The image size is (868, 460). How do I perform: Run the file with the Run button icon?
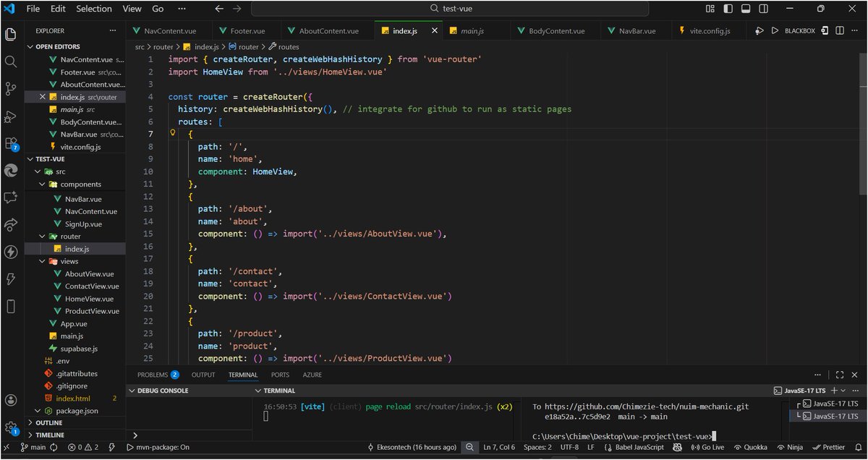pyautogui.click(x=775, y=30)
